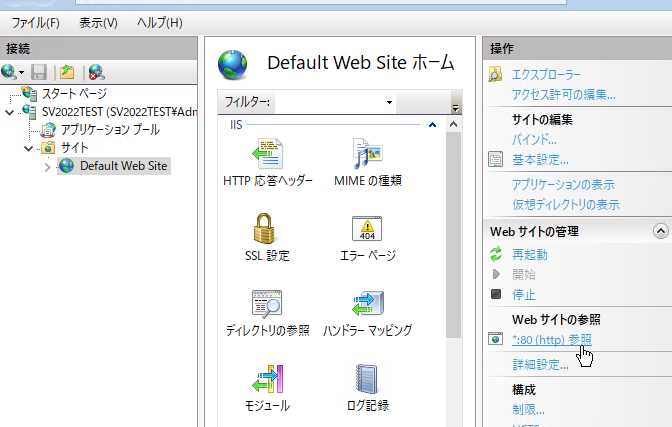Click the save floppy disk icon in 接続 toolbar
The height and width of the screenshot is (427, 672).
(x=39, y=72)
